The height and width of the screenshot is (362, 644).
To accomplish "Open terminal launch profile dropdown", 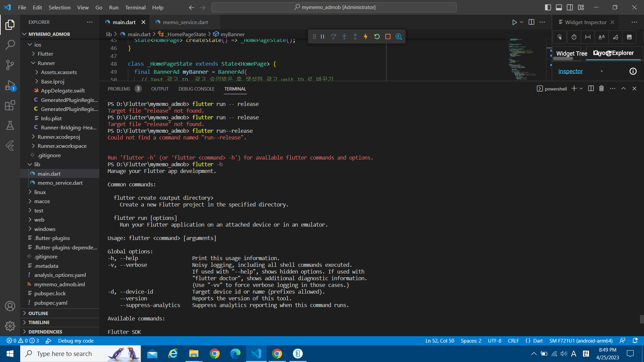I will [x=581, y=88].
